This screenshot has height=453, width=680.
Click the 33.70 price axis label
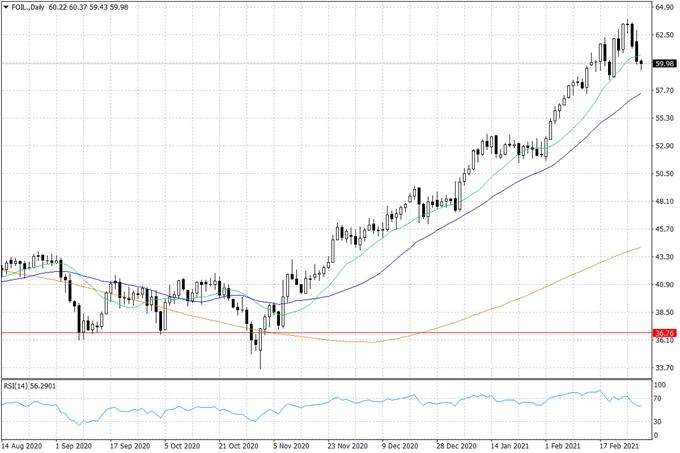tap(663, 367)
